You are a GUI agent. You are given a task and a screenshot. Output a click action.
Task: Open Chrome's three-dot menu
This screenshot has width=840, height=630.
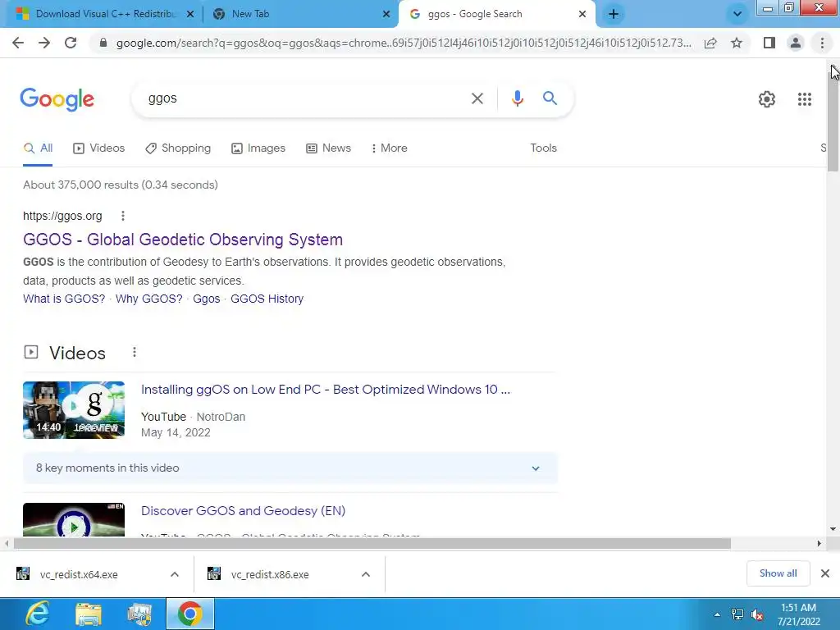click(x=822, y=43)
